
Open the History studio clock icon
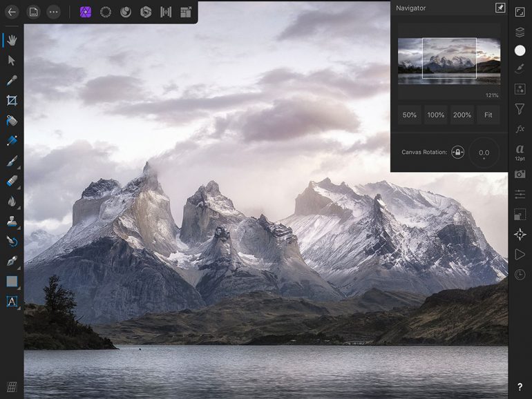(x=520, y=275)
